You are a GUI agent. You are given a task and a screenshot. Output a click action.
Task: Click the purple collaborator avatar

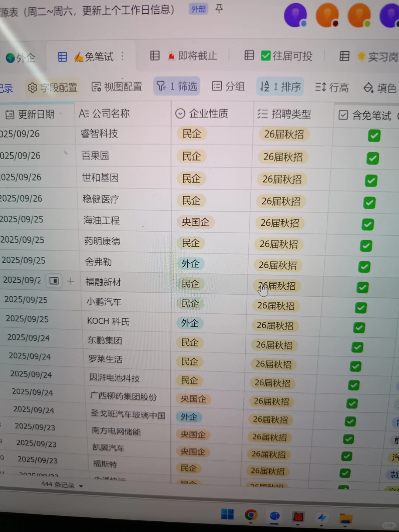click(295, 15)
